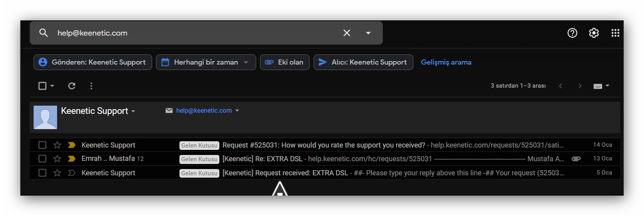Go to the older results page arrow
The image size is (644, 216).
(580, 86)
